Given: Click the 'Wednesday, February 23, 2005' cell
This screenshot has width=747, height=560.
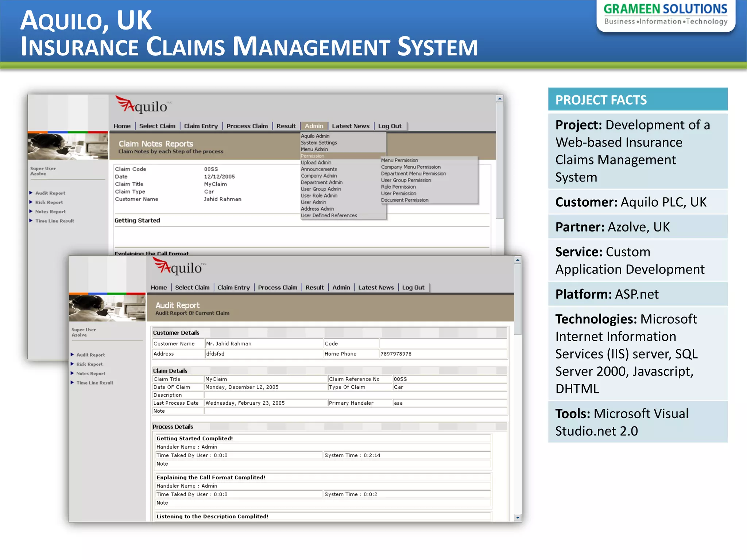Looking at the screenshot, I should [x=266, y=403].
